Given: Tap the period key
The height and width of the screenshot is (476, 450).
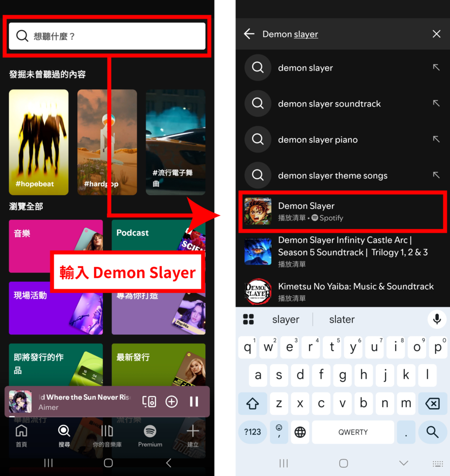Looking at the screenshot, I should click(x=406, y=432).
